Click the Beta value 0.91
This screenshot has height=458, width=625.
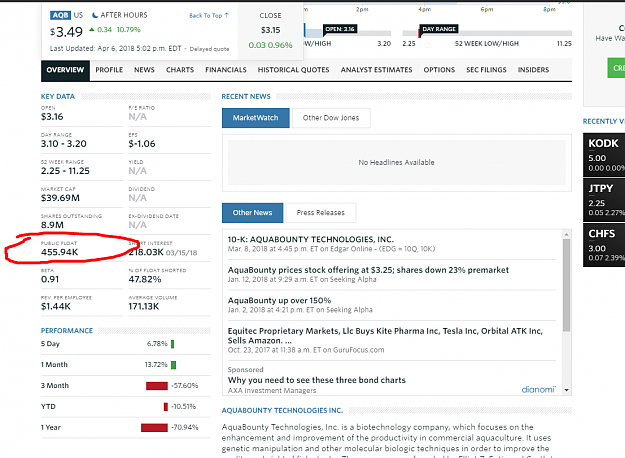50,279
